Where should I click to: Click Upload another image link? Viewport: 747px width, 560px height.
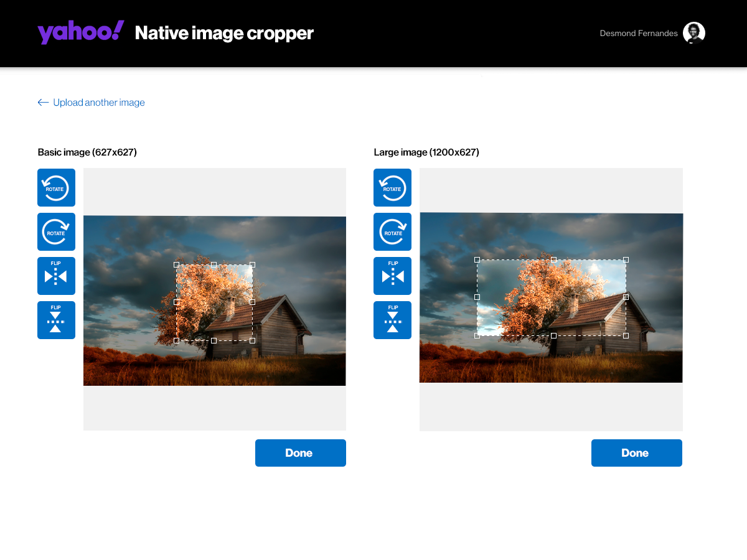coord(99,103)
